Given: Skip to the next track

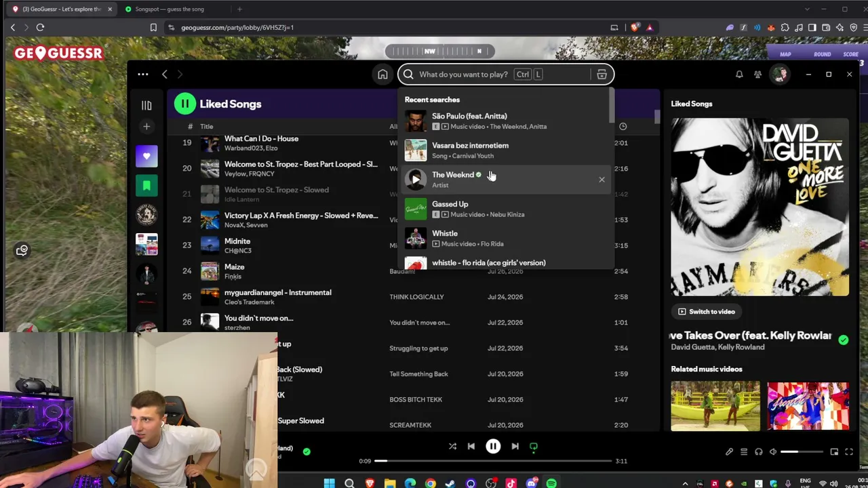Looking at the screenshot, I should tap(515, 447).
